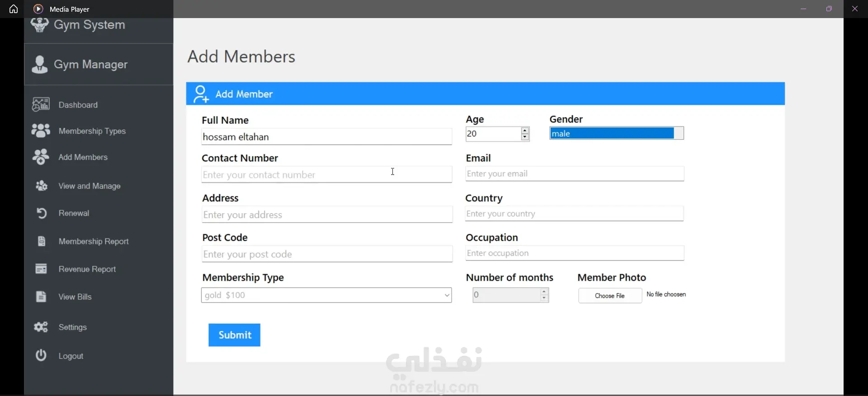Click Choose File for Member Photo
Screen dimensions: 868x396
point(610,296)
